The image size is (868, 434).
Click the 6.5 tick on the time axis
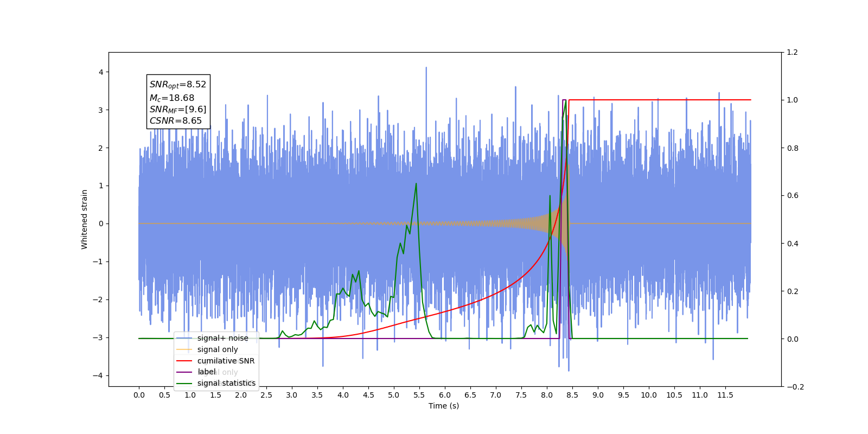(470, 395)
